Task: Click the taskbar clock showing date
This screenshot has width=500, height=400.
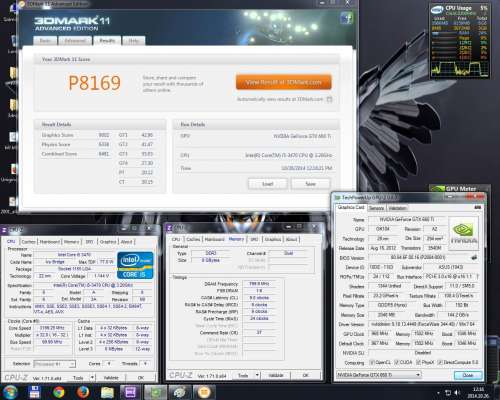Action: pyautogui.click(x=479, y=392)
